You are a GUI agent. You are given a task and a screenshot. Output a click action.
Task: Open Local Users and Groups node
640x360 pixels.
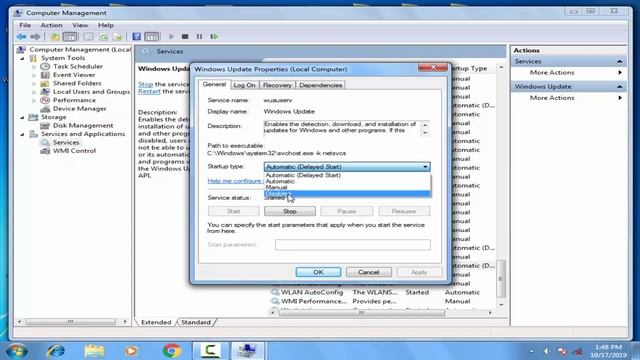point(91,92)
